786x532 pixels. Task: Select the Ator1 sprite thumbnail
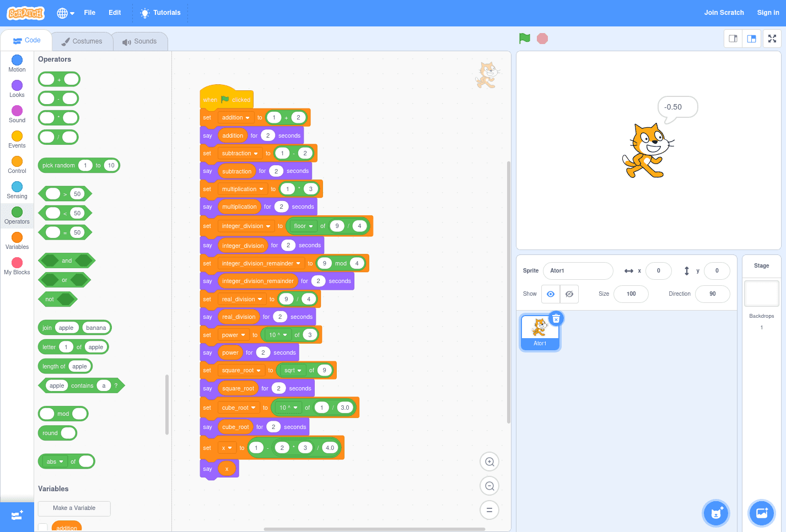coord(540,332)
